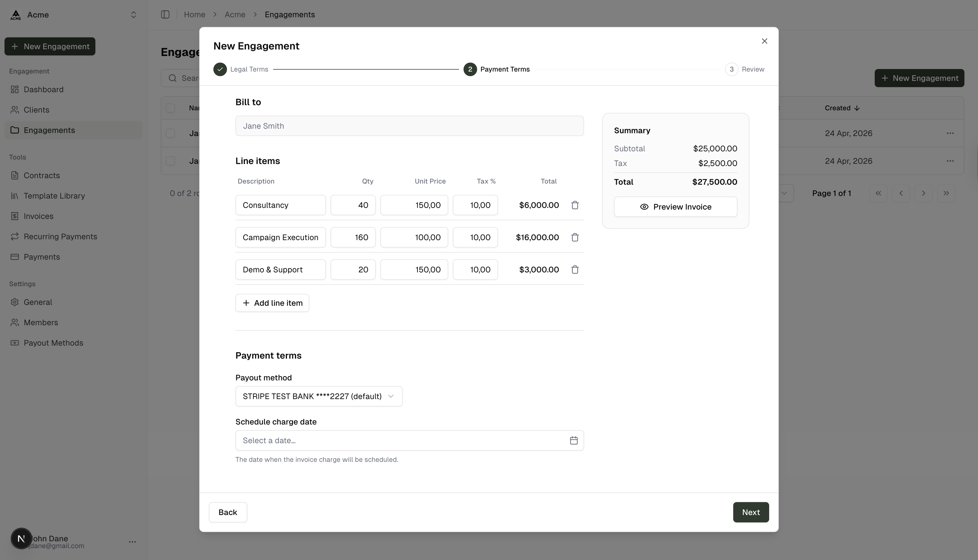
Task: Click the Next button
Action: (x=751, y=512)
